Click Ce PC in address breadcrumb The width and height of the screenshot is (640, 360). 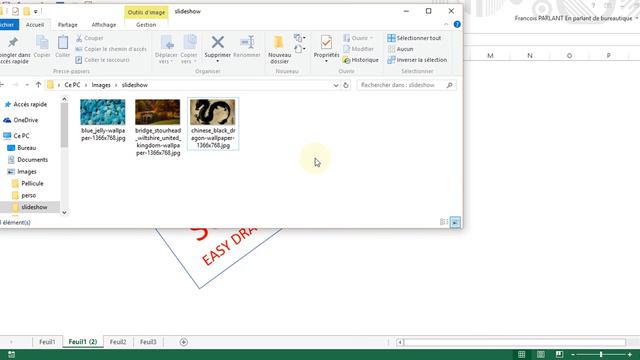point(72,85)
